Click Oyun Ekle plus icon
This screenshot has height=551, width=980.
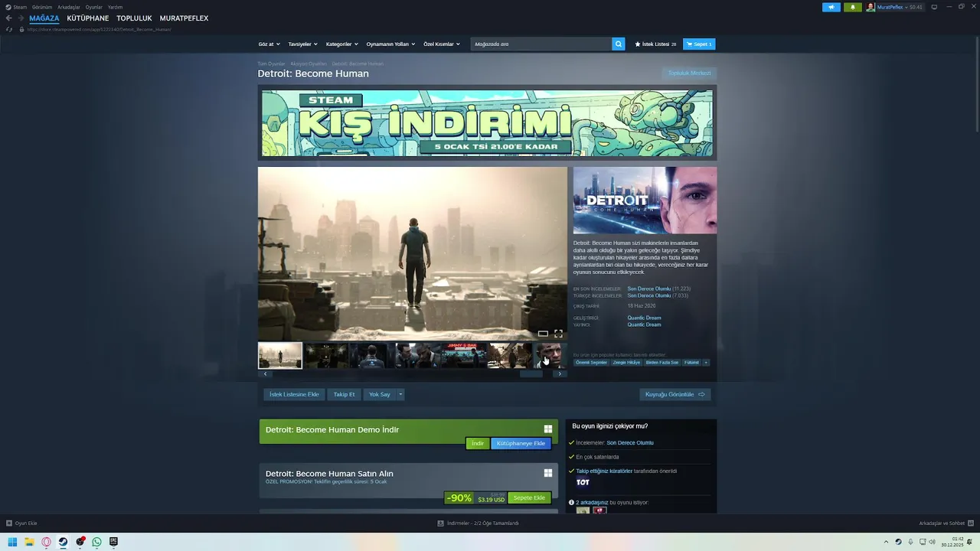pyautogui.click(x=9, y=523)
